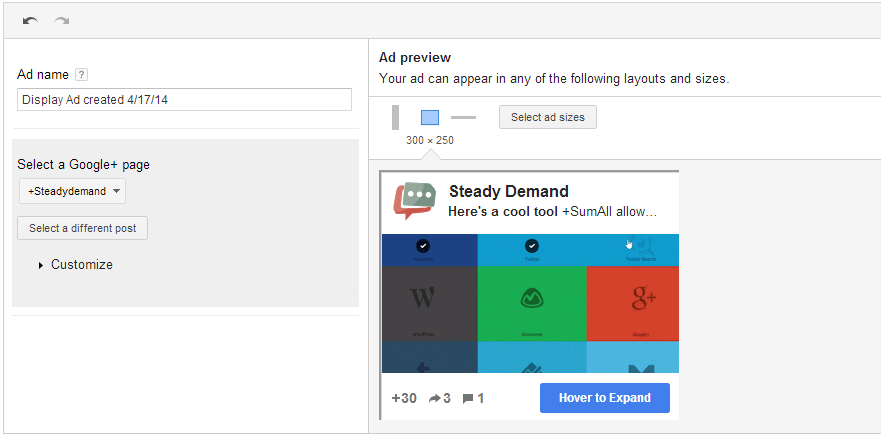Image resolution: width=881 pixels, height=445 pixels.
Task: Select the horizontal banner layout icon
Action: pyautogui.click(x=463, y=117)
